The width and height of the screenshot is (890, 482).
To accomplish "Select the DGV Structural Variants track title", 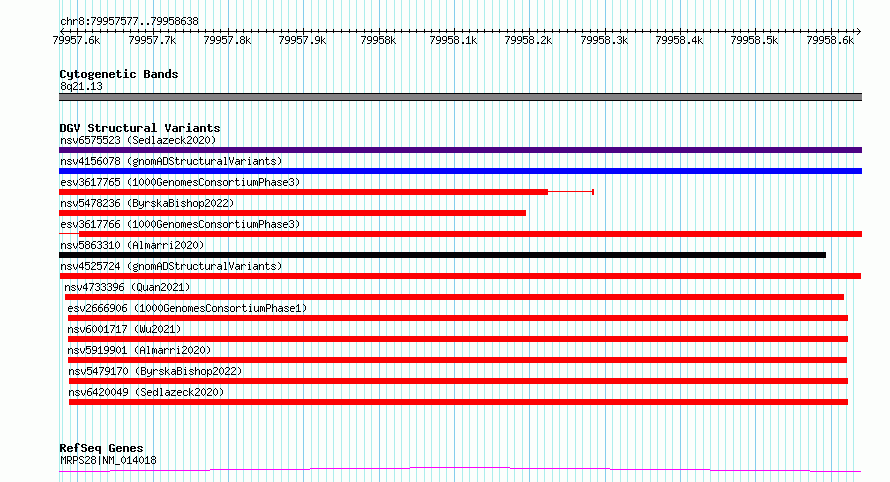I will coord(140,128).
